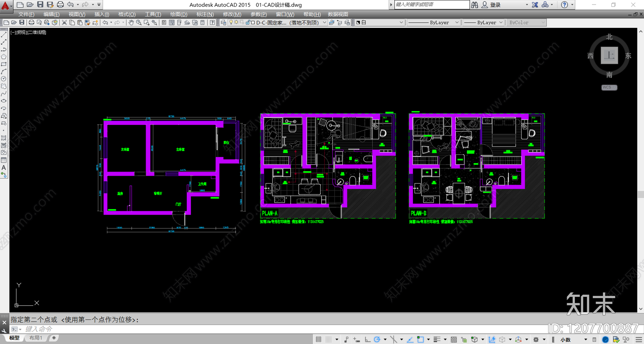
Task: Click the Plot printer icon
Action: tap(31, 23)
